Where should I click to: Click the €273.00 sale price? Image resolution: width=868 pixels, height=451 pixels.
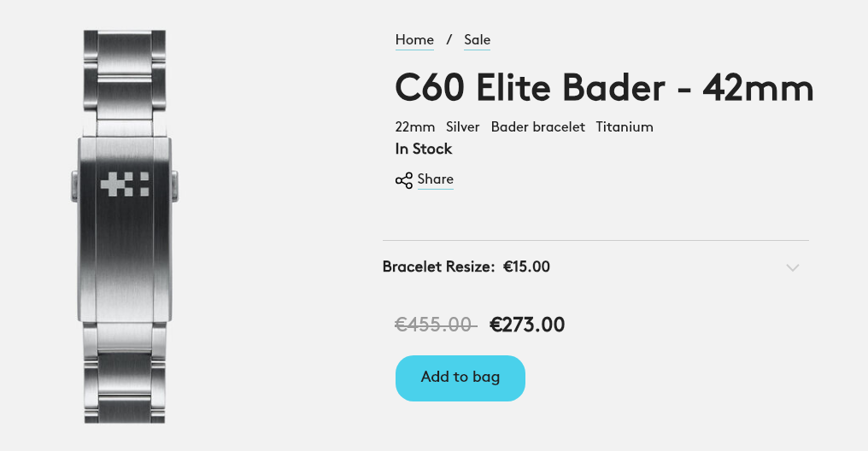point(527,325)
